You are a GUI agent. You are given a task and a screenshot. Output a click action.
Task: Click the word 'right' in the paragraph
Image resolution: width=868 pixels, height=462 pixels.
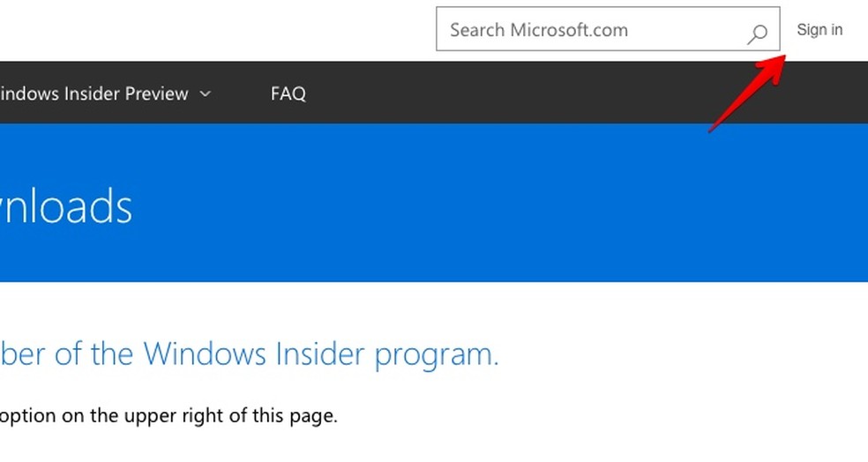coord(207,416)
